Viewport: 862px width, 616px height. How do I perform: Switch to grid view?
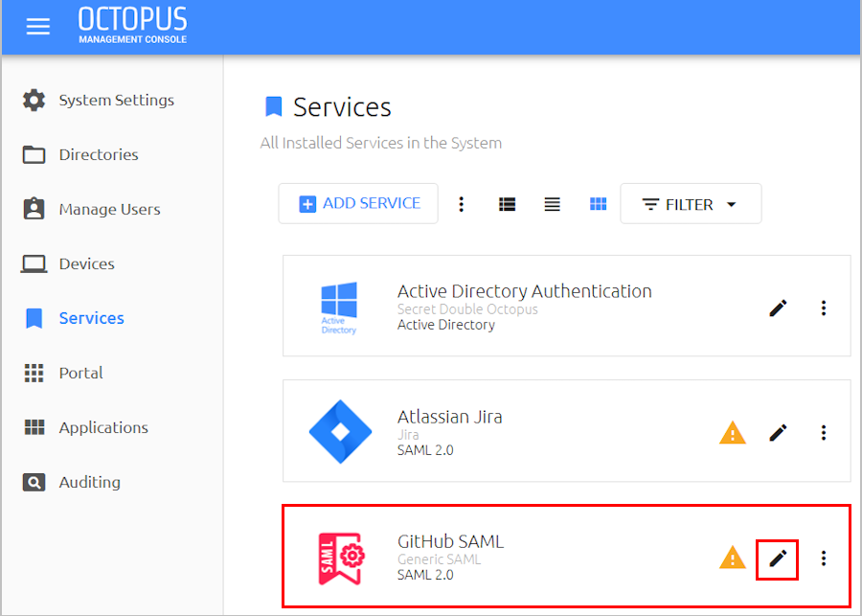(x=598, y=204)
